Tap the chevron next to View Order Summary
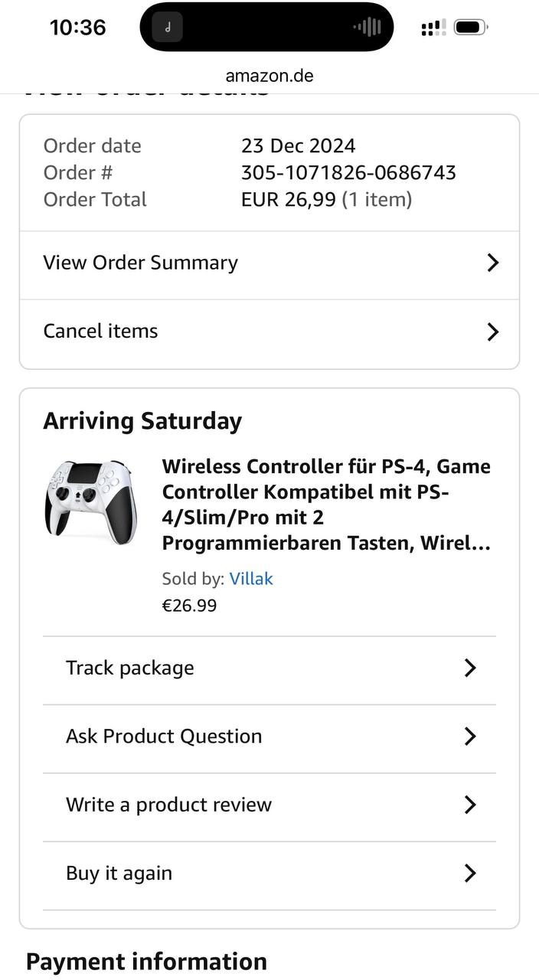539x980 pixels. click(x=493, y=263)
